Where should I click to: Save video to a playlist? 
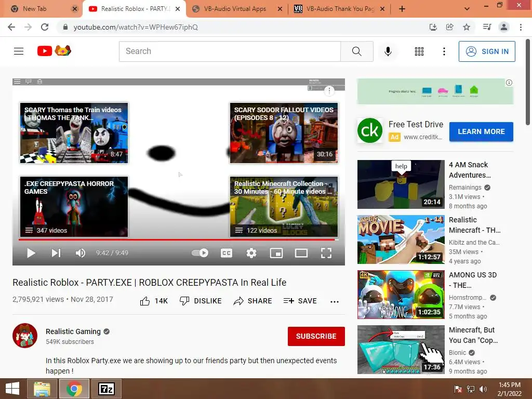pyautogui.click(x=300, y=301)
